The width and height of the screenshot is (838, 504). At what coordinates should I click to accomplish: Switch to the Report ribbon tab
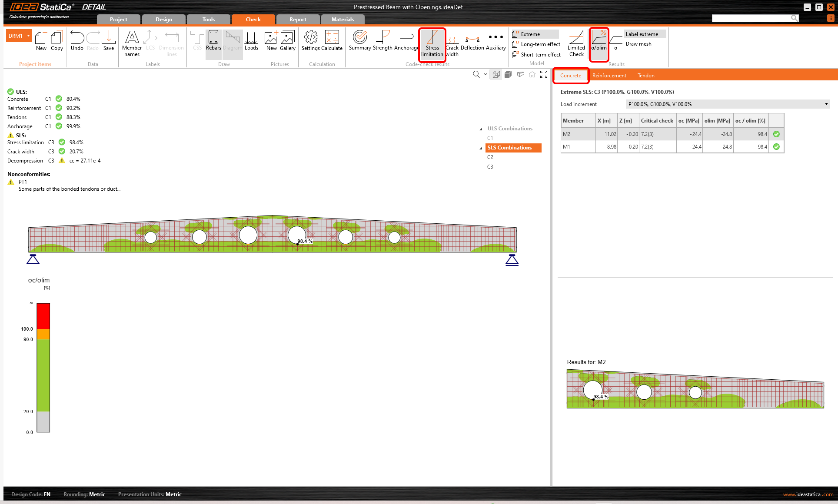[x=298, y=20]
